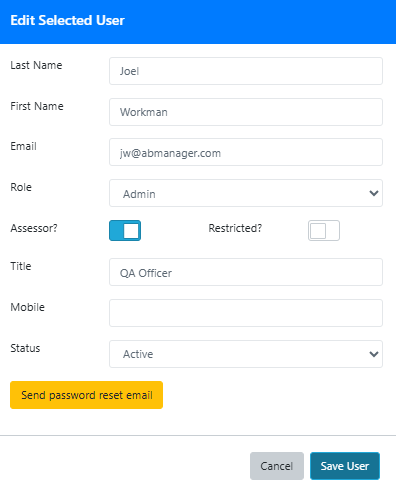Cancel editing the user
396x491 pixels.
click(277, 466)
